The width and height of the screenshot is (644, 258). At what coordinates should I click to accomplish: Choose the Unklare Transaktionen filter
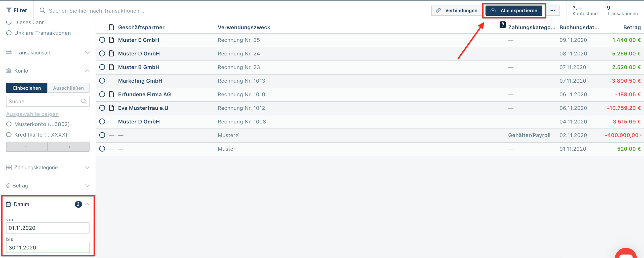[9, 33]
